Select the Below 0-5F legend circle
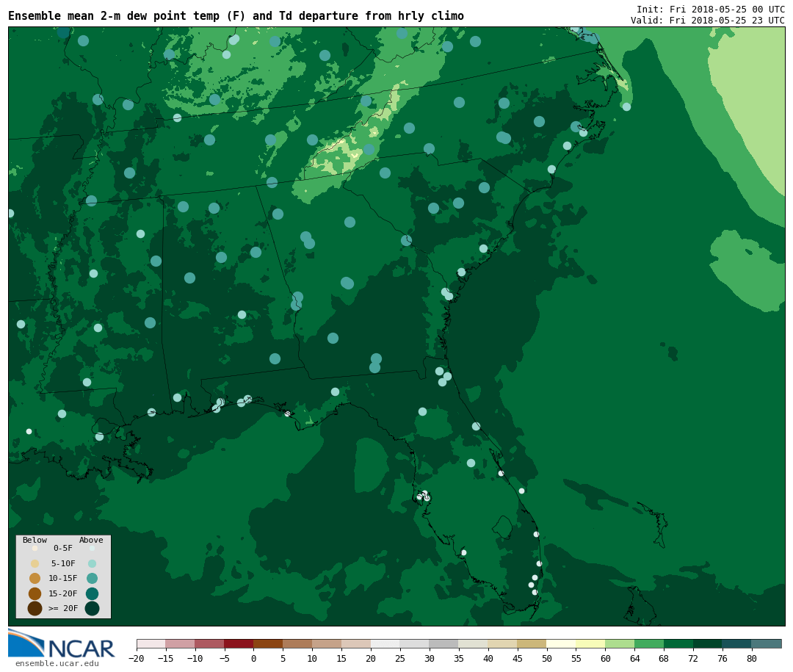This screenshot has height=672, width=793. click(x=35, y=548)
